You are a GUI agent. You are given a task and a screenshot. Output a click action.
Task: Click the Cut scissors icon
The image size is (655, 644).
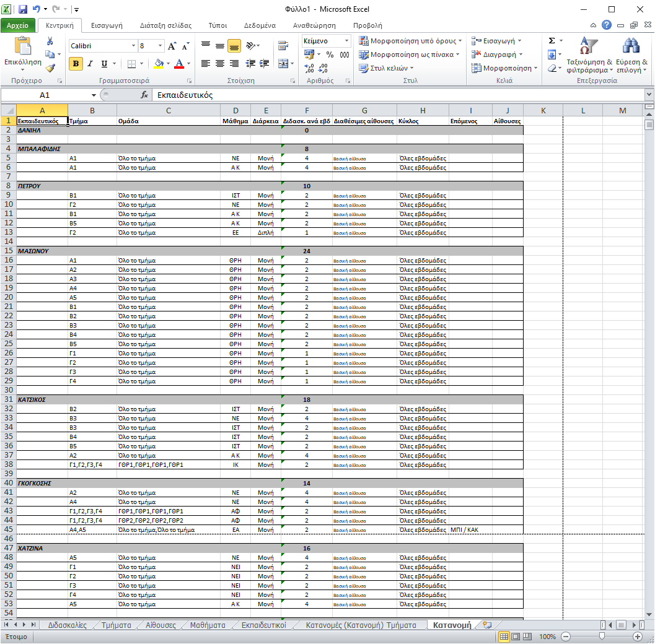point(50,41)
